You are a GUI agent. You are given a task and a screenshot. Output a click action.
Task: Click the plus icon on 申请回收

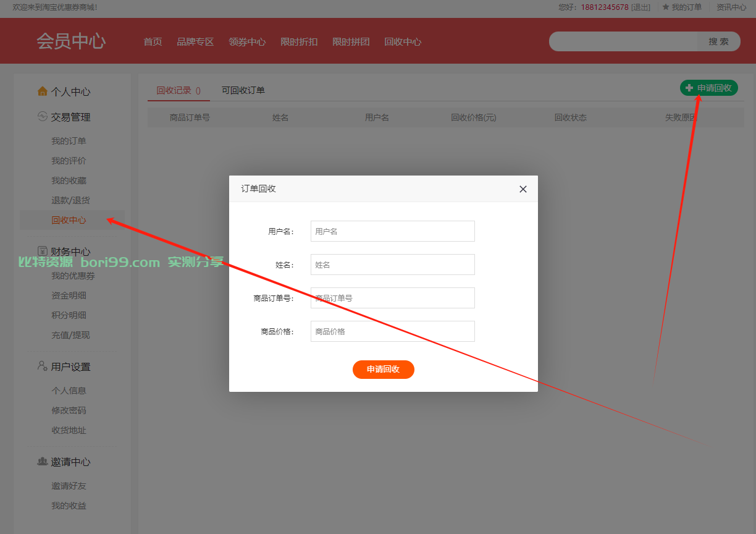point(689,88)
